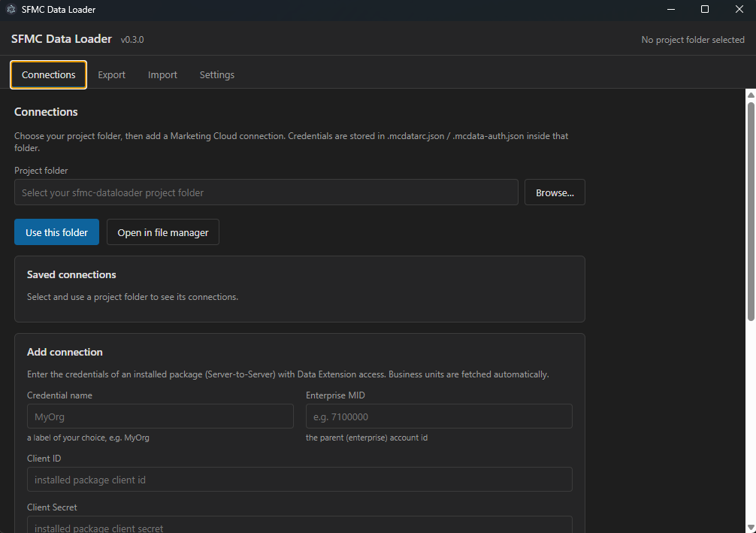The image size is (756, 533).
Task: Click the 'Add connection' heading
Action: pyautogui.click(x=65, y=352)
